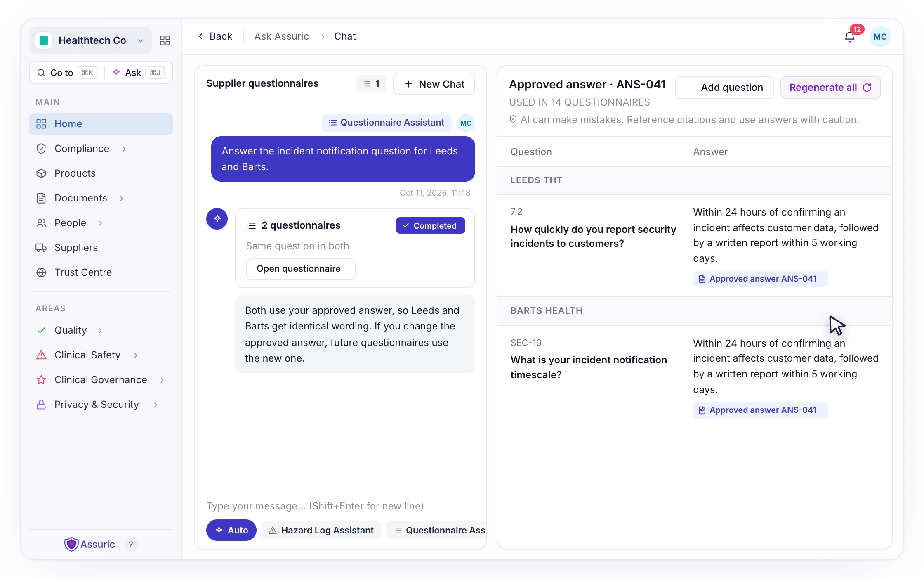Image resolution: width=924 pixels, height=578 pixels.
Task: Click the Ask shortcut button
Action: [139, 73]
